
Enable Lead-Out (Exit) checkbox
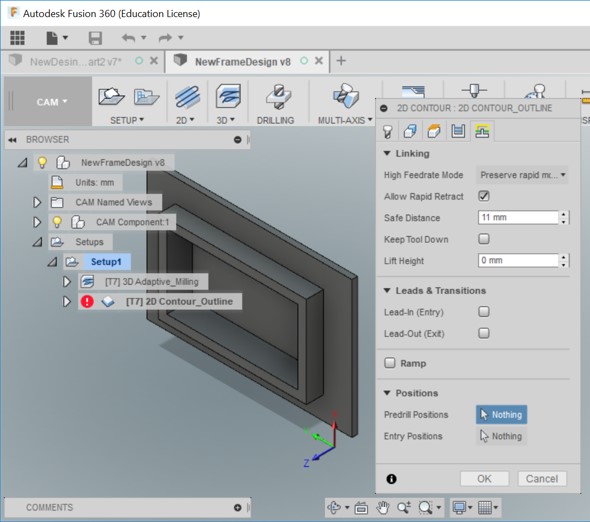(x=484, y=333)
